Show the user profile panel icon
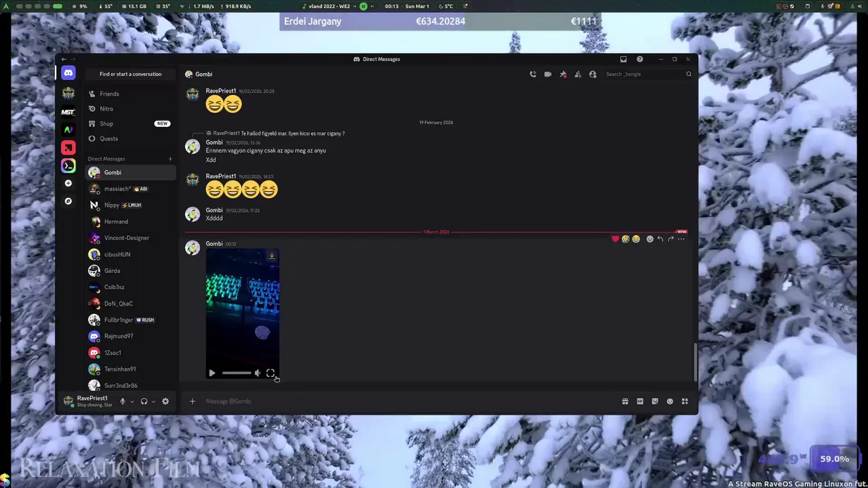868x488 pixels. (x=593, y=74)
